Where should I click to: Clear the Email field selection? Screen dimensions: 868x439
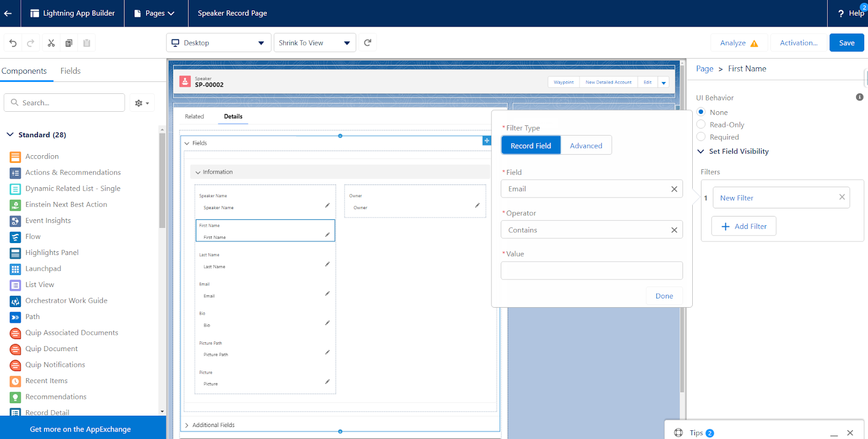point(674,189)
